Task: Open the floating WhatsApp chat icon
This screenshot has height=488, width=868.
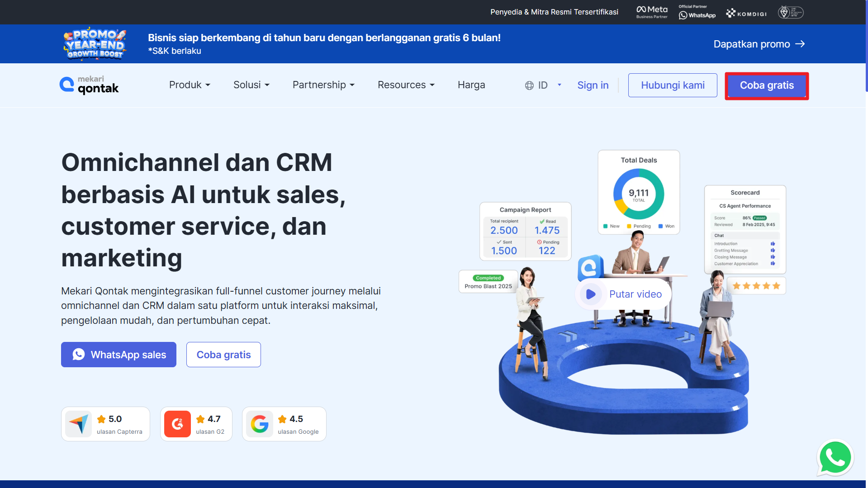Action: pyautogui.click(x=835, y=458)
